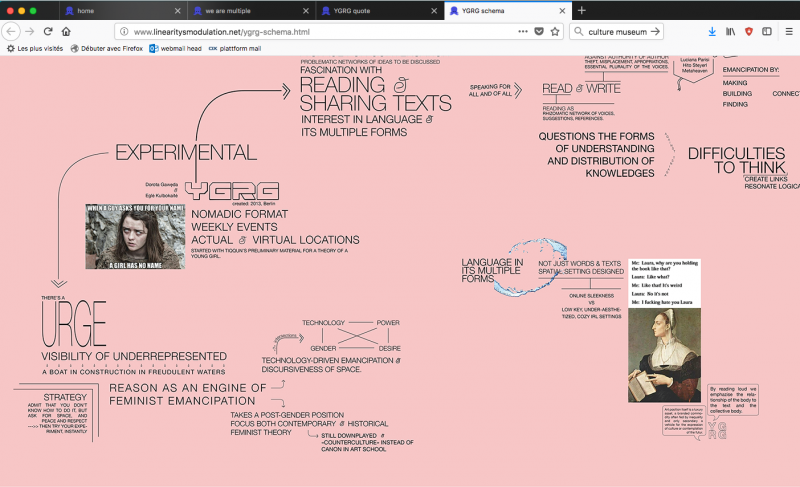The image size is (800, 487).
Task: Toggle the sidebar view icon
Action: click(x=767, y=32)
